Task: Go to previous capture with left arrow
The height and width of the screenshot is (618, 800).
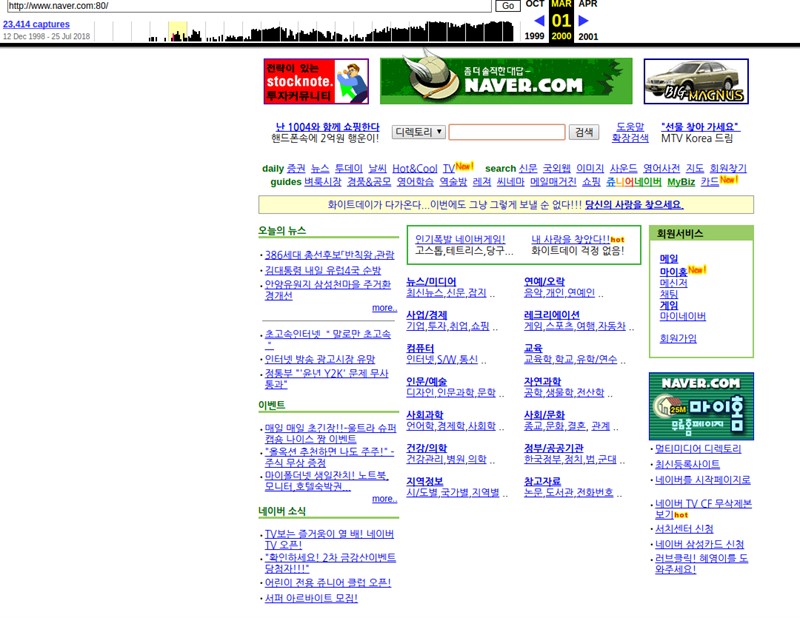Action: [x=539, y=20]
